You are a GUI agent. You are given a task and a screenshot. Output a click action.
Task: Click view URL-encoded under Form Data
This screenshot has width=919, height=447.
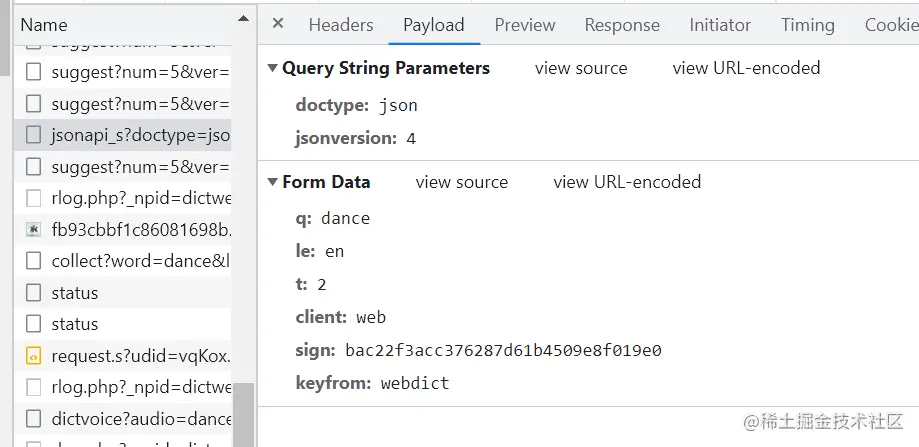[627, 182]
